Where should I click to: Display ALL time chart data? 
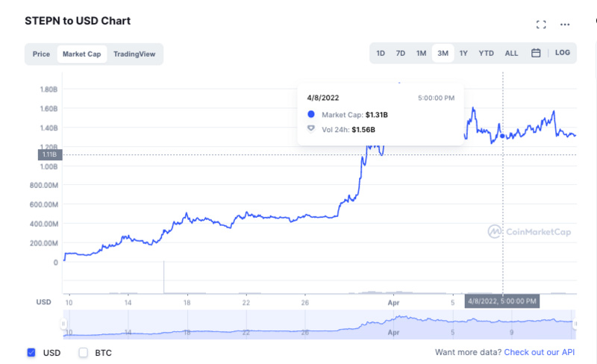tap(511, 53)
